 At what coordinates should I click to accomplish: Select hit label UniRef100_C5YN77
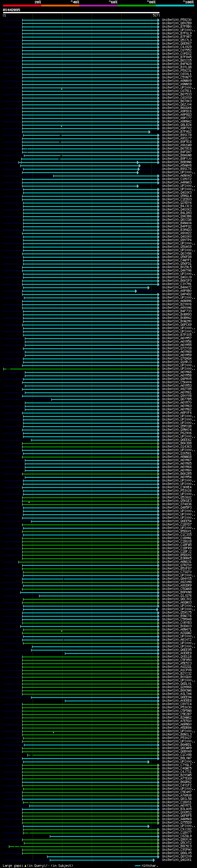point(176,78)
